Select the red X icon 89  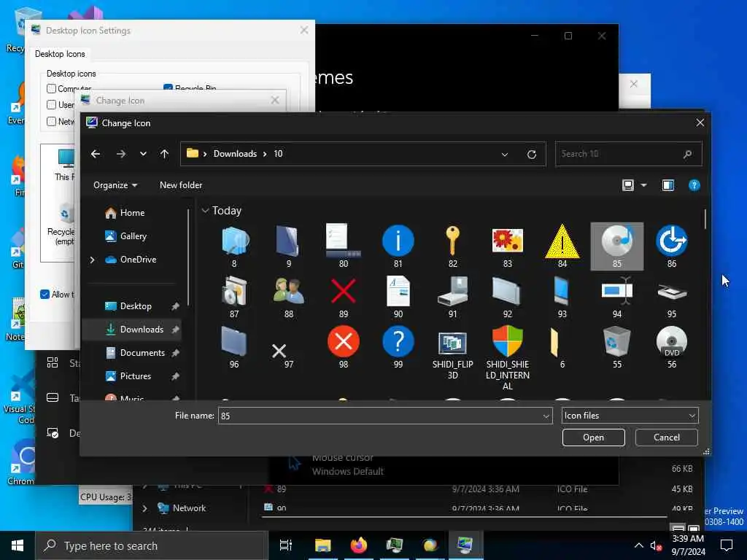[x=344, y=297]
